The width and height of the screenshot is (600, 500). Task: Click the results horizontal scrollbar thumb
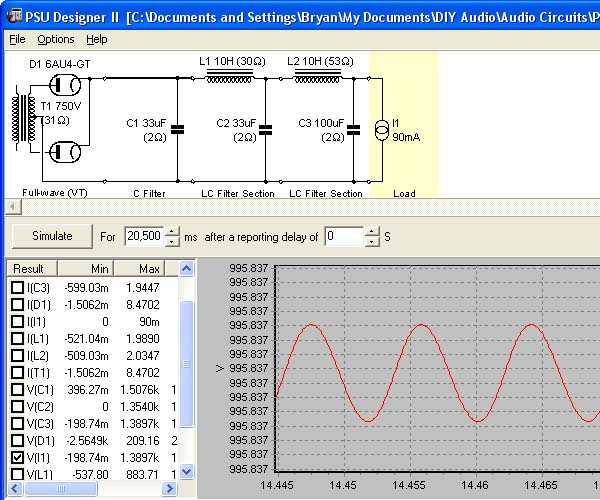(61, 488)
